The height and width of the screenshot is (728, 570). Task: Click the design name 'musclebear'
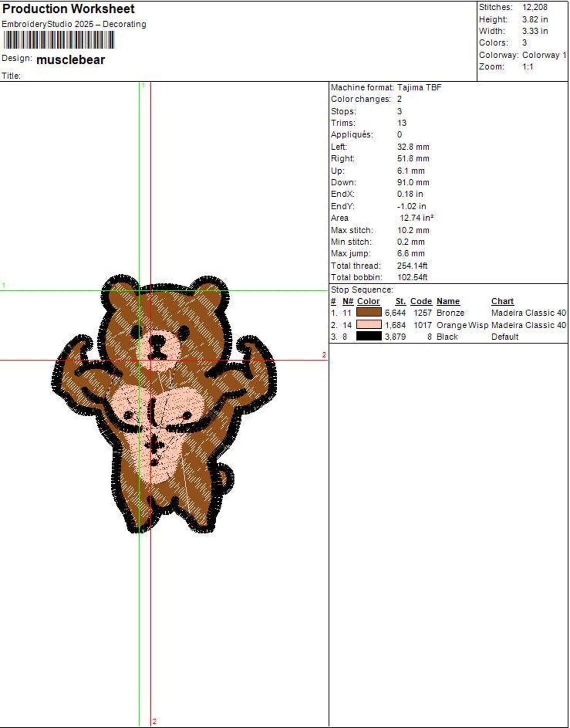tap(70, 60)
